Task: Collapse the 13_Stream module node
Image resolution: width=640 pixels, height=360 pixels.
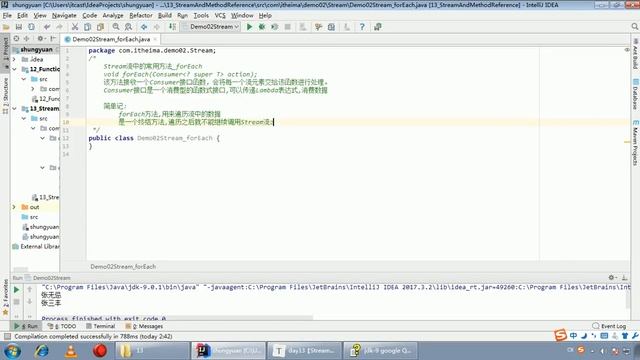Action: tap(15, 109)
